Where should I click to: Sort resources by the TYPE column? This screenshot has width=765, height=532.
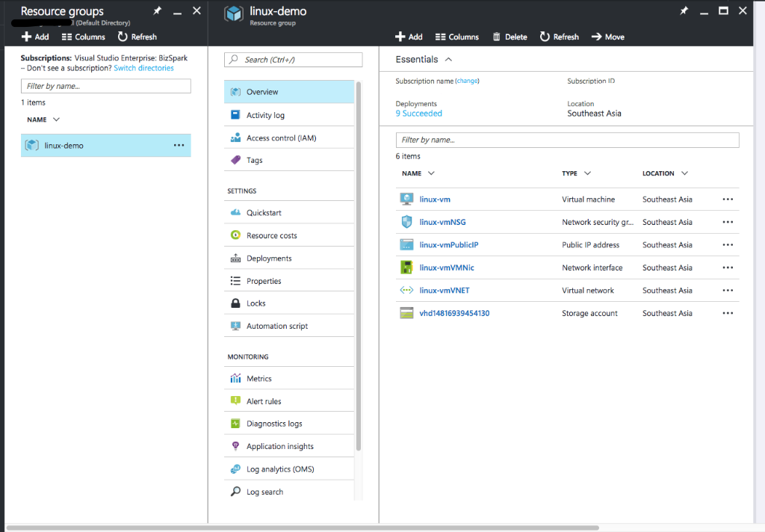click(x=576, y=173)
